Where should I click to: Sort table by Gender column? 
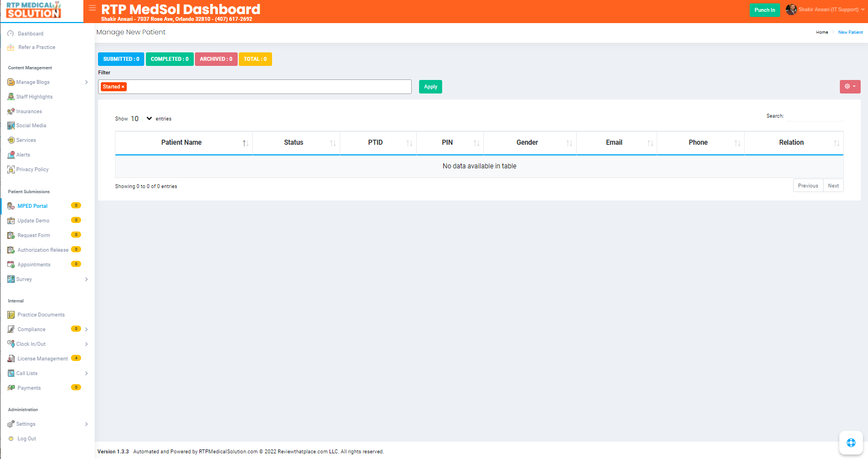pyautogui.click(x=530, y=142)
